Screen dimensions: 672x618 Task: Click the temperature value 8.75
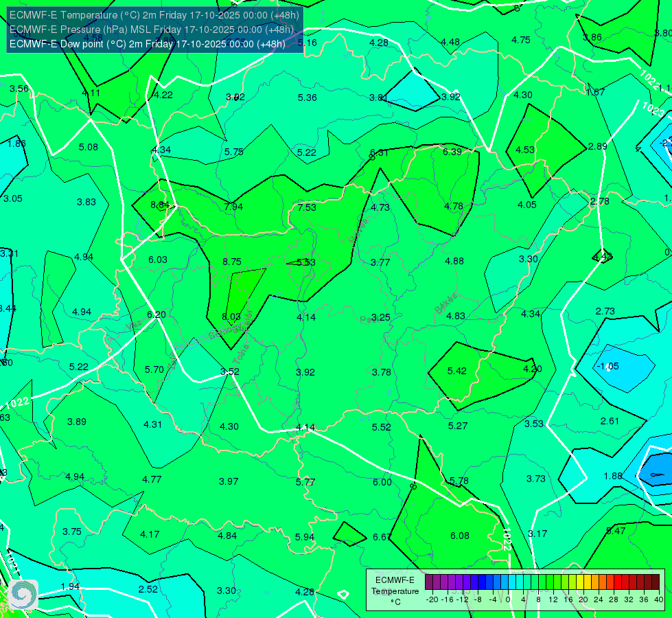point(232,262)
